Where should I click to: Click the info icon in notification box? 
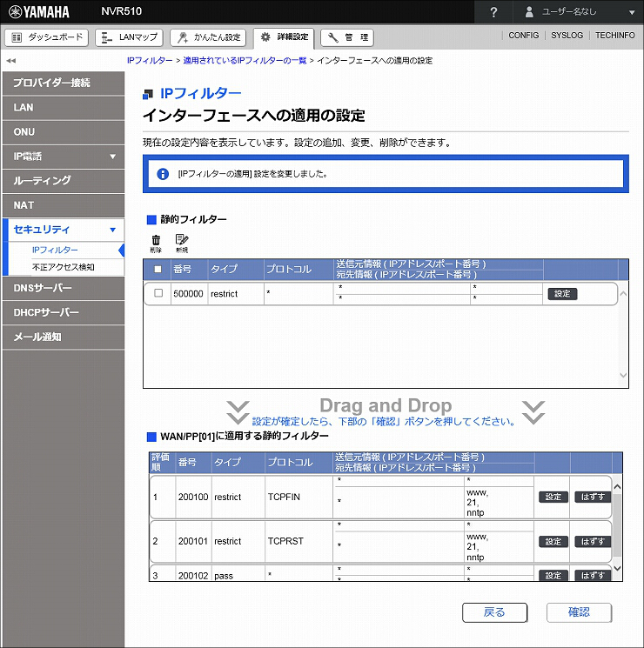(x=163, y=174)
